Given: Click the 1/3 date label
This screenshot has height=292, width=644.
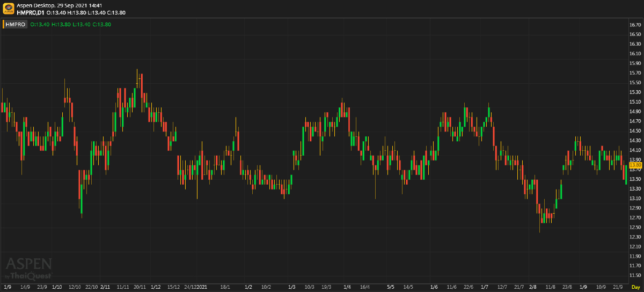Looking at the screenshot, I should point(292,288).
